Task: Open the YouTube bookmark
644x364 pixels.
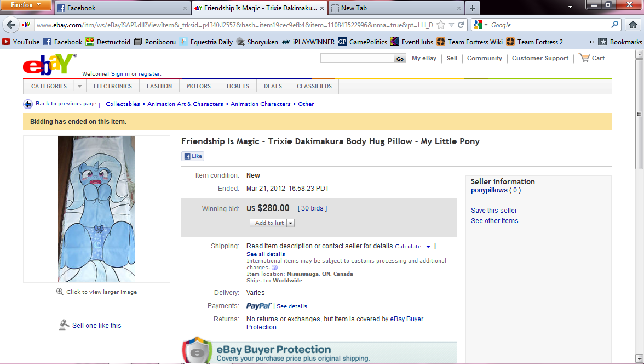Action: [x=21, y=42]
